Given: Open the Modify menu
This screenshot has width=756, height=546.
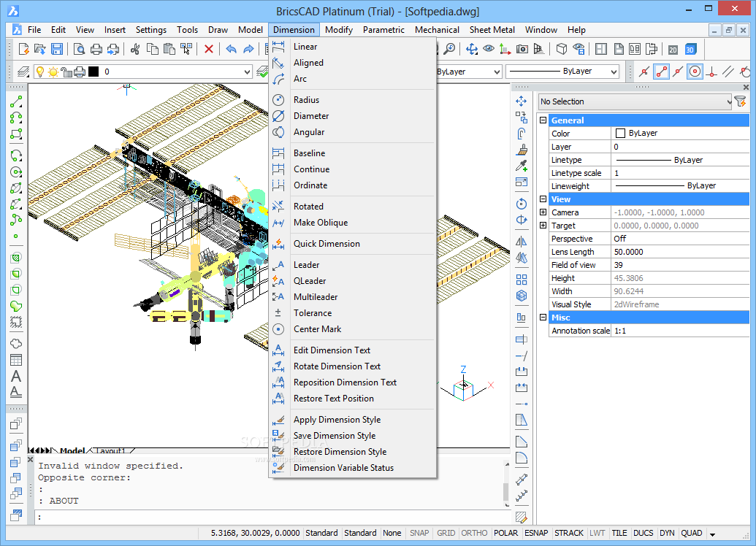Looking at the screenshot, I should 339,30.
